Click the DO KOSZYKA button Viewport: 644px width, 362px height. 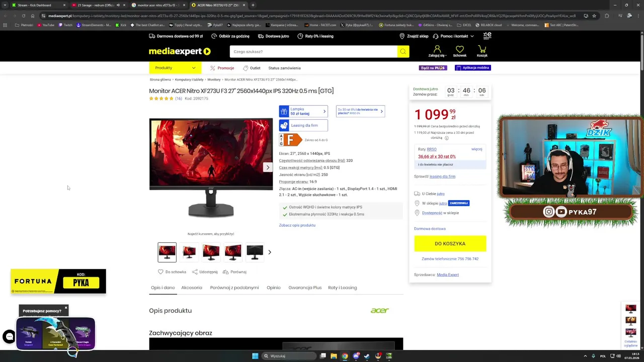[450, 243]
